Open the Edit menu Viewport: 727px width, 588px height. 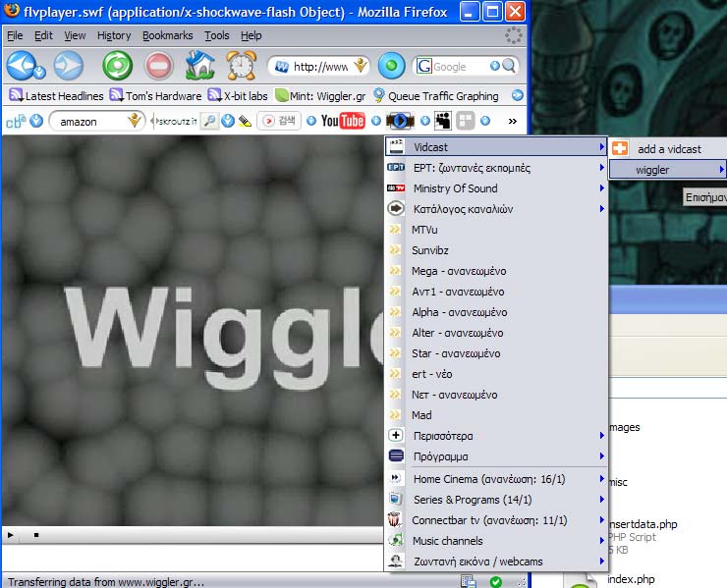click(43, 35)
